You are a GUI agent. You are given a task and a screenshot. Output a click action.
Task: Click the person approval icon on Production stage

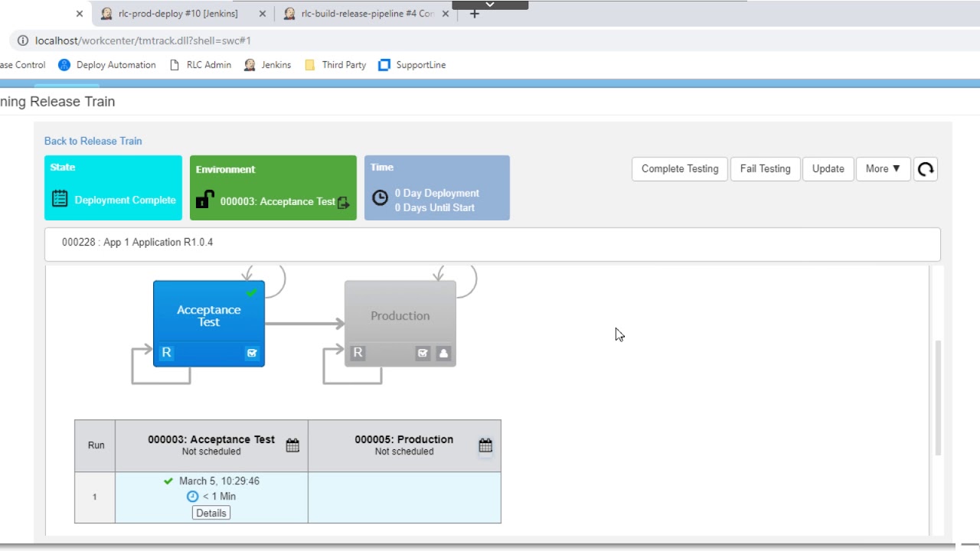(x=443, y=353)
